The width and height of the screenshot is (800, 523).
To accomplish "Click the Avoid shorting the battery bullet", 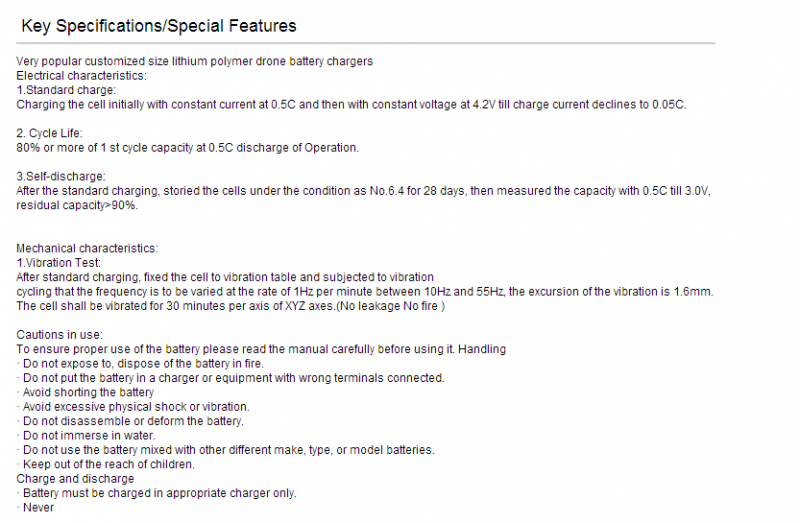I will [85, 392].
